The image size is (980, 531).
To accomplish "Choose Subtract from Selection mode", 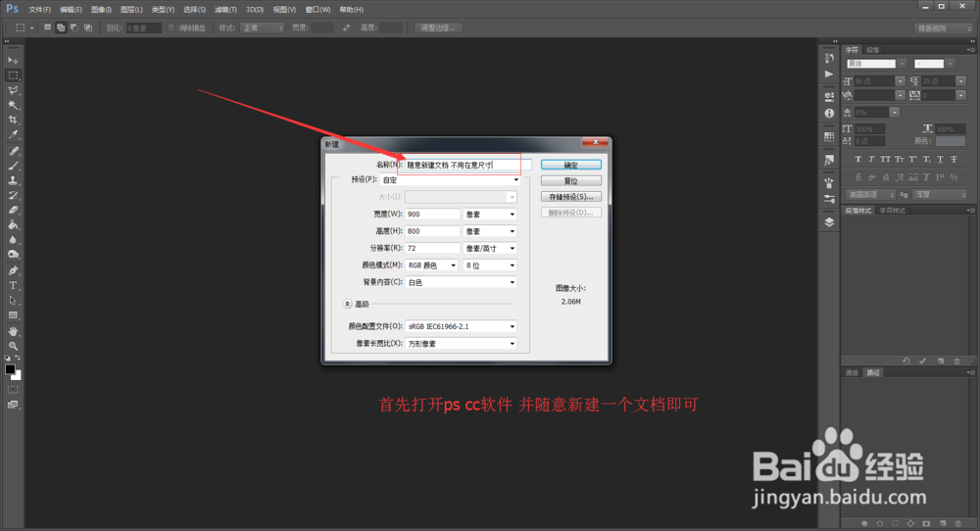I will [74, 27].
